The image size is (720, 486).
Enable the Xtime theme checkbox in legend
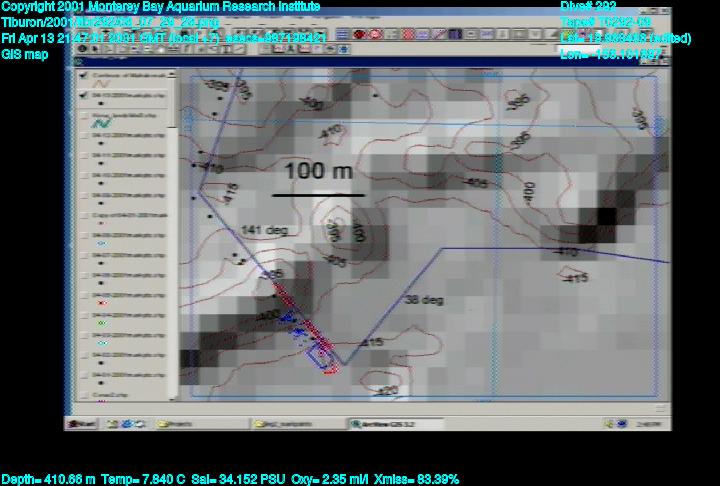(84, 115)
